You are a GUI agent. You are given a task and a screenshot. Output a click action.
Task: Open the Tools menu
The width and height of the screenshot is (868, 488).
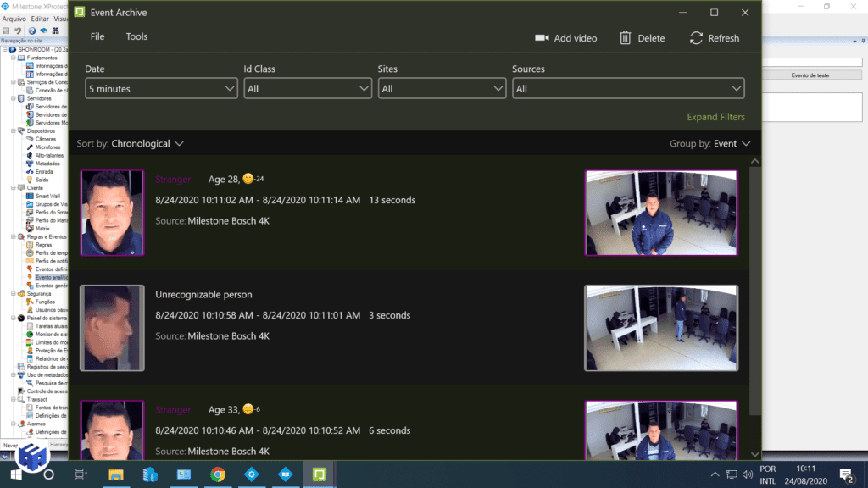click(136, 36)
